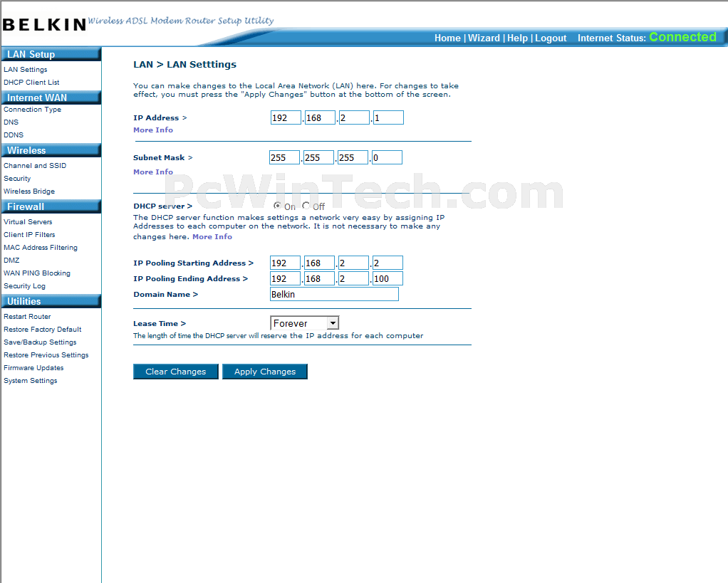Turn DHCP server Off
Viewport: 728px width, 583px height.
(306, 206)
